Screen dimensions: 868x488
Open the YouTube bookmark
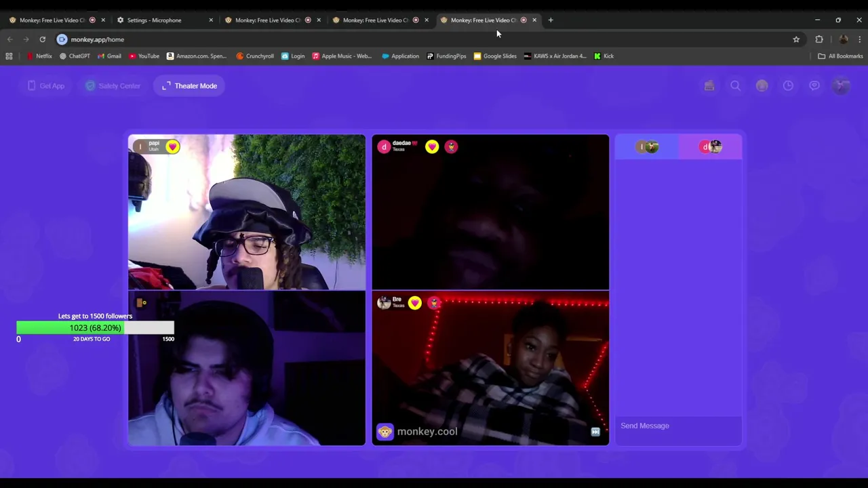click(144, 56)
